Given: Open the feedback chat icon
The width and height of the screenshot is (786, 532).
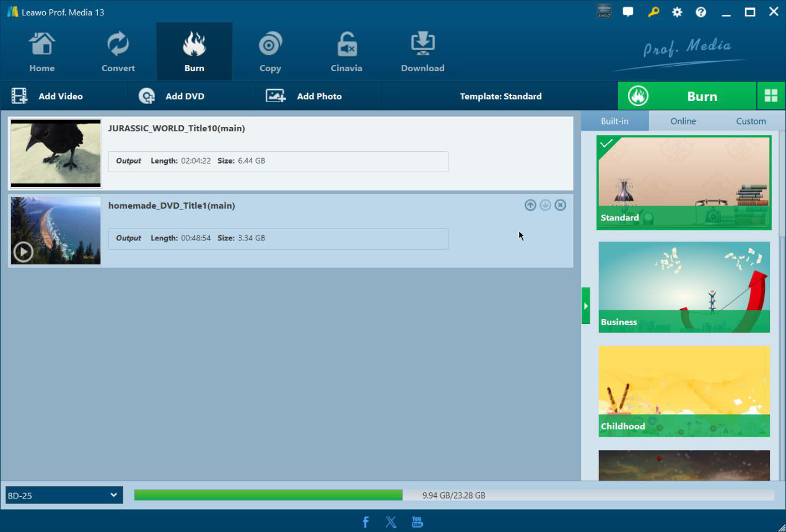Looking at the screenshot, I should pos(628,12).
